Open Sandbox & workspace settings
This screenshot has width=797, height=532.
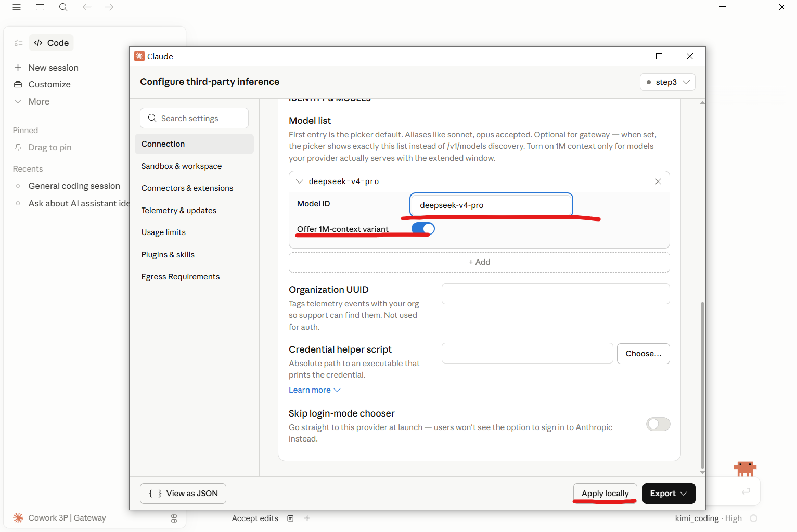coord(182,166)
